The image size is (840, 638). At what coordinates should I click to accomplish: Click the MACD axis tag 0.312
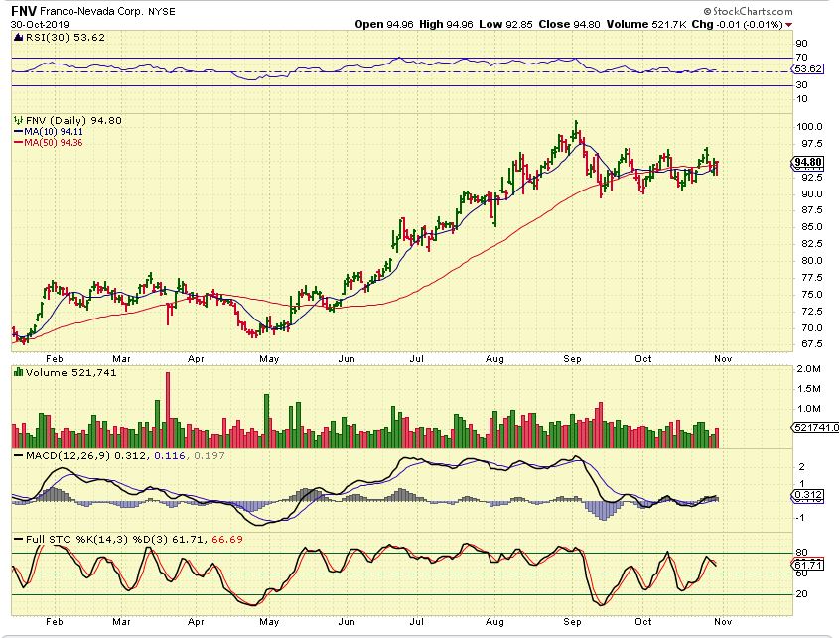[x=808, y=496]
